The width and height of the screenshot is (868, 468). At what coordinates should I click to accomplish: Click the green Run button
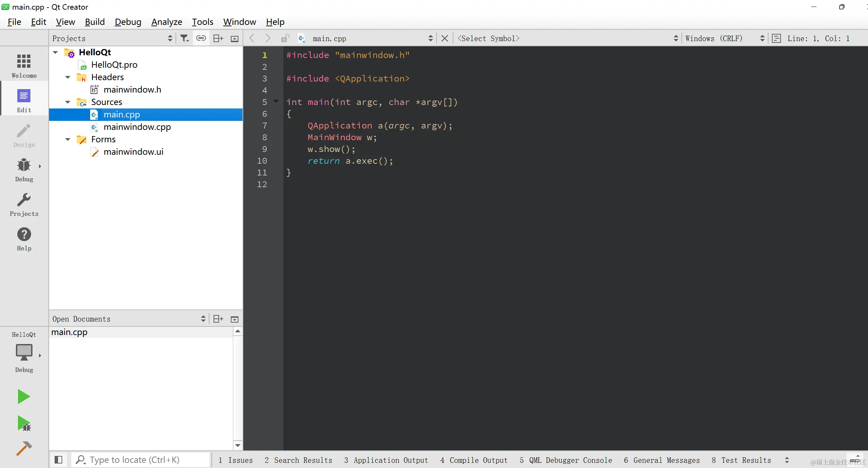[24, 397]
